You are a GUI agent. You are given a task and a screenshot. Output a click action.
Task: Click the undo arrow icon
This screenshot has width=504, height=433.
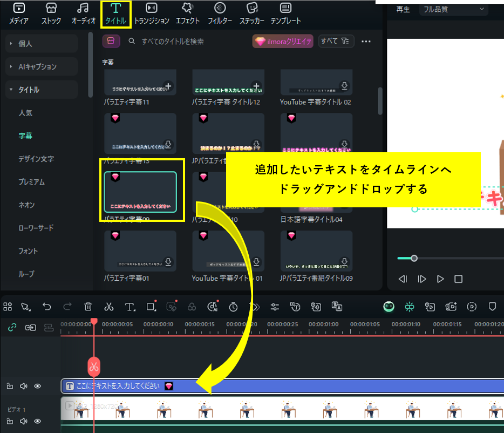[x=47, y=307]
